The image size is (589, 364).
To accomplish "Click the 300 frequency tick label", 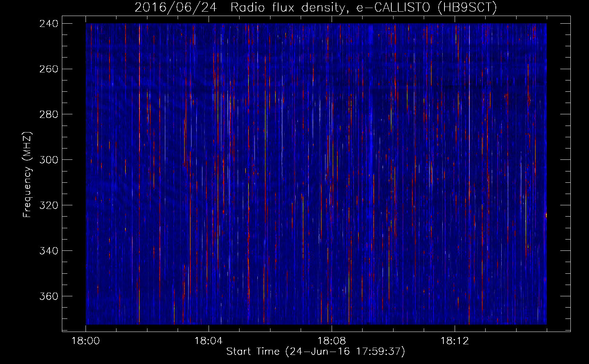I will 49,160.
